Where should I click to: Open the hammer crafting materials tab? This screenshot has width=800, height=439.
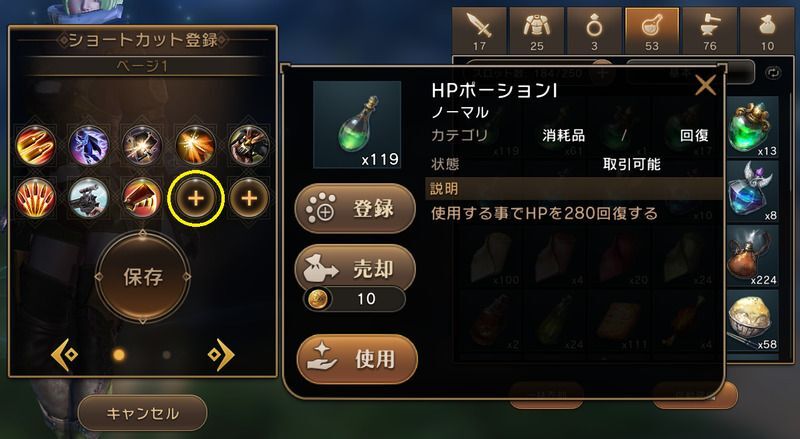[710, 30]
